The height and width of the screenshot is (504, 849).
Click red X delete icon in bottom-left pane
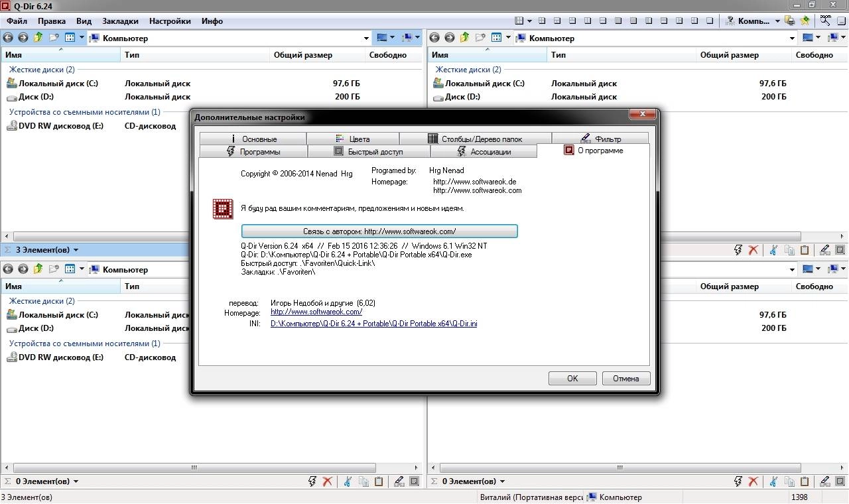(327, 481)
